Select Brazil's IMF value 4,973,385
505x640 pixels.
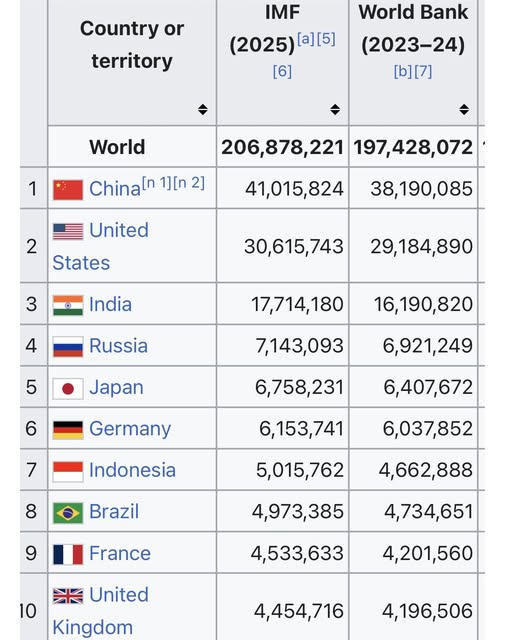[298, 512]
